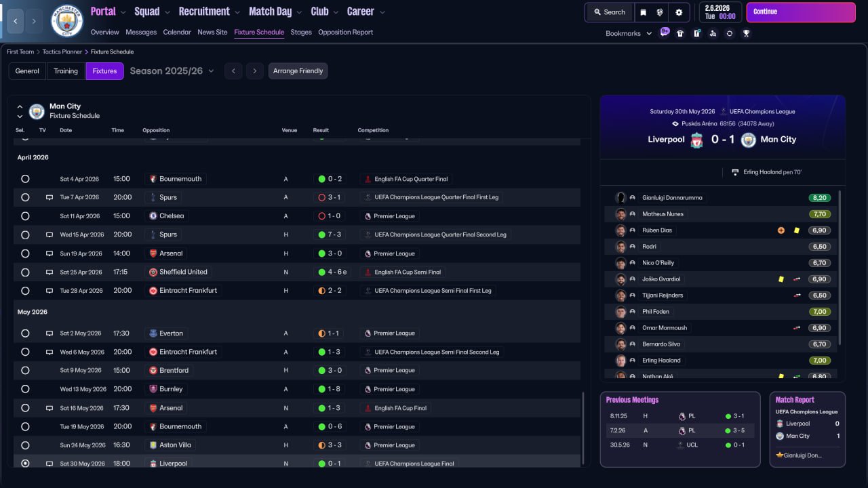Select the Bournemouth 4 Apr fixture radio
Viewport: 868px width, 488px height.
(25, 179)
